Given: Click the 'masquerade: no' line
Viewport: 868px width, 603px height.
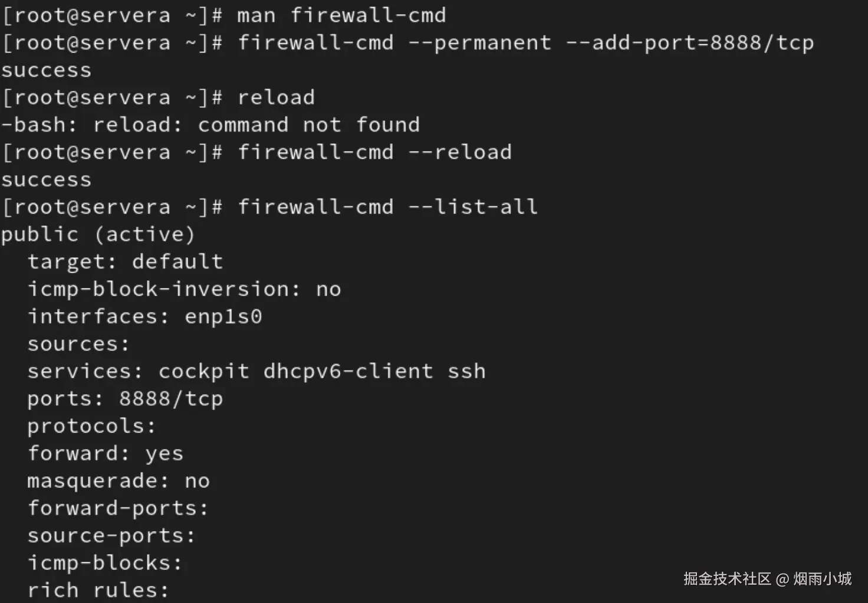Looking at the screenshot, I should pos(119,481).
